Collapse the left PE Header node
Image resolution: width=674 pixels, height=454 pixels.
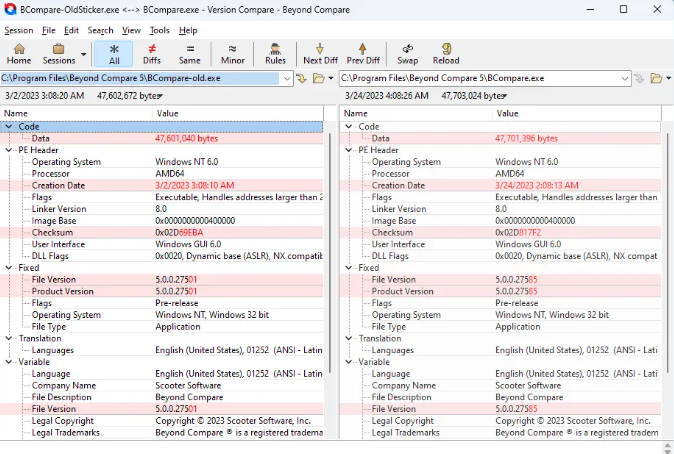(x=9, y=150)
